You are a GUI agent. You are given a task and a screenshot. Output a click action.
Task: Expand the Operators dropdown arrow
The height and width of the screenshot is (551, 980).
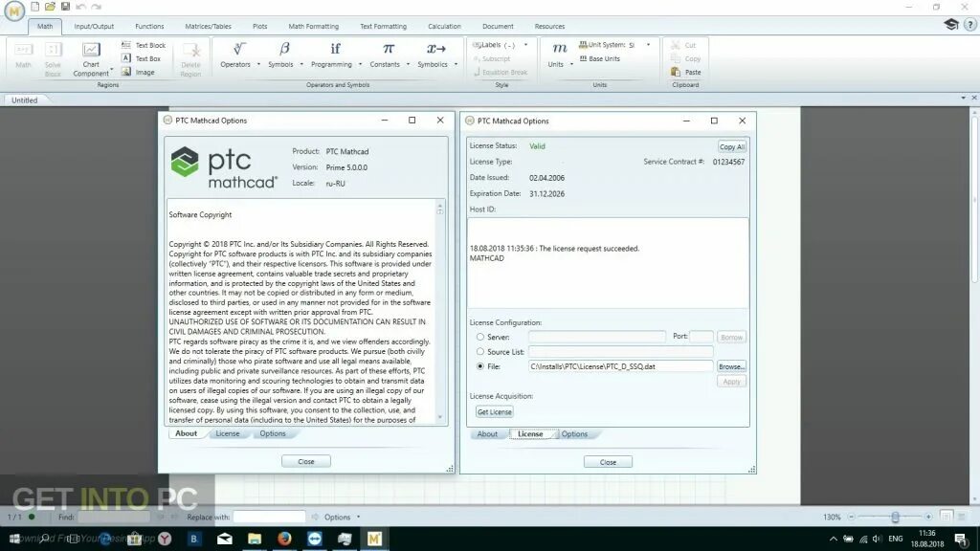258,64
